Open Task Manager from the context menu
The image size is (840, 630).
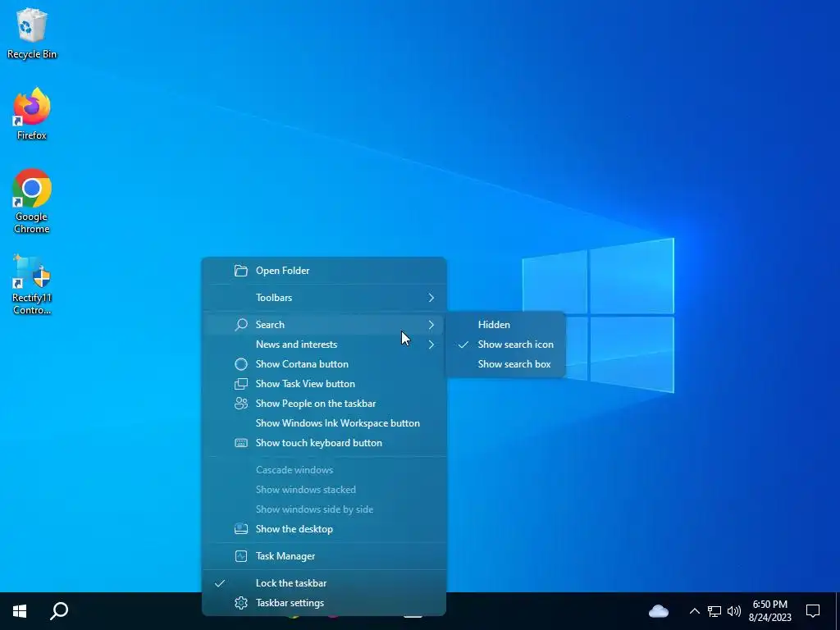[x=324, y=556]
